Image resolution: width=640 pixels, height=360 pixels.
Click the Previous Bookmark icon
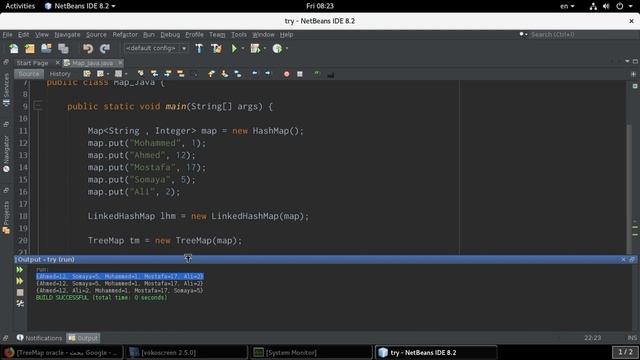point(211,74)
